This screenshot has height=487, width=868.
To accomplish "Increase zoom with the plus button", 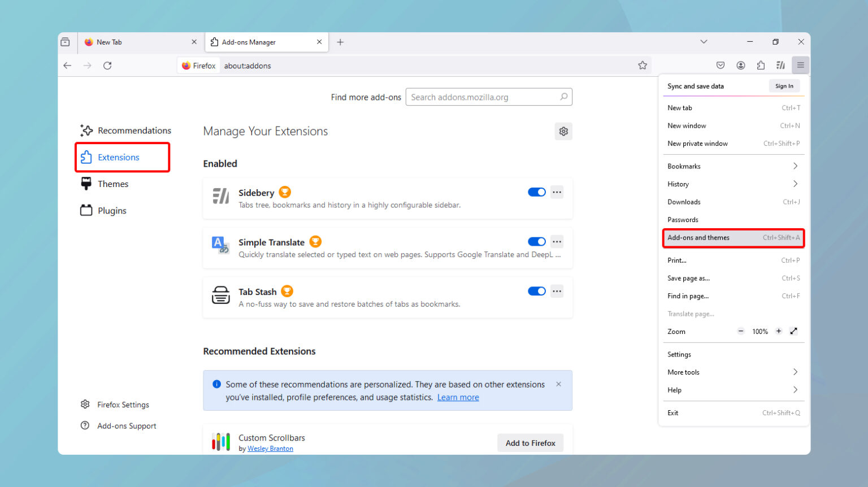I will click(778, 331).
